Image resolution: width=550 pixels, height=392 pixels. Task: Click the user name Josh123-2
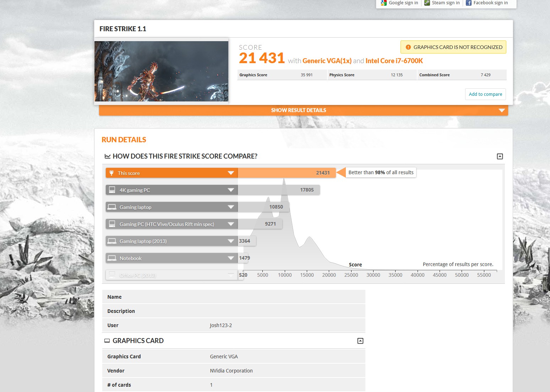click(x=221, y=325)
